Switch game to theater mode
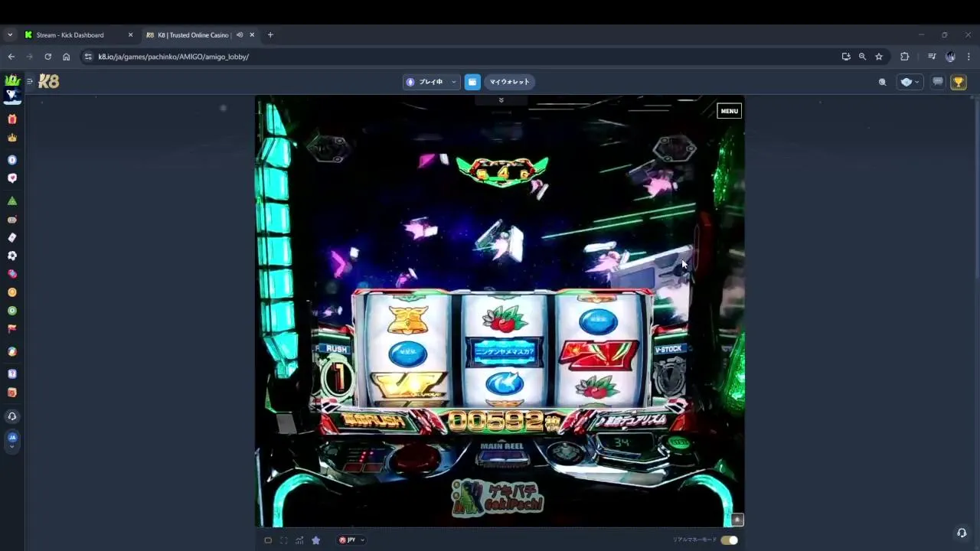Viewport: 980px width, 551px height. tap(268, 540)
